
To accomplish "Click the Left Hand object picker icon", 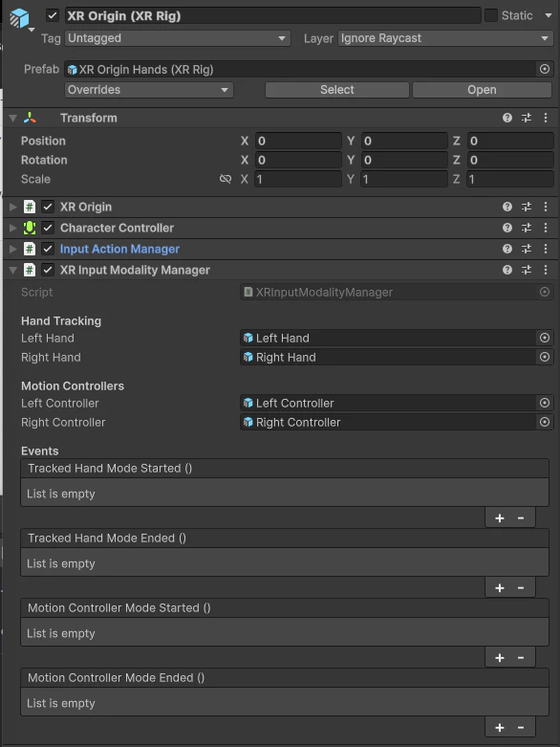I will [x=545, y=338].
